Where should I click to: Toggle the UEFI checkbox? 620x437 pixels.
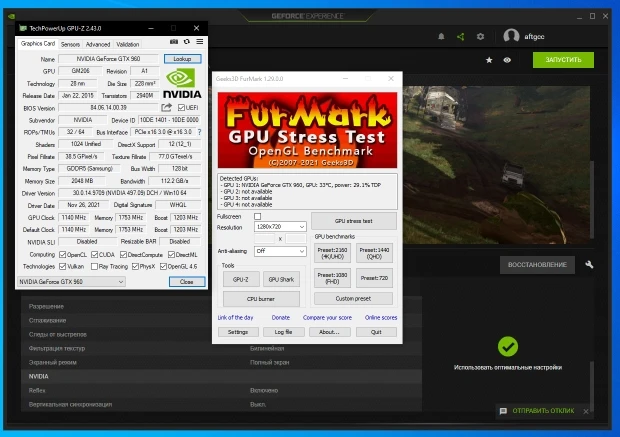click(181, 108)
